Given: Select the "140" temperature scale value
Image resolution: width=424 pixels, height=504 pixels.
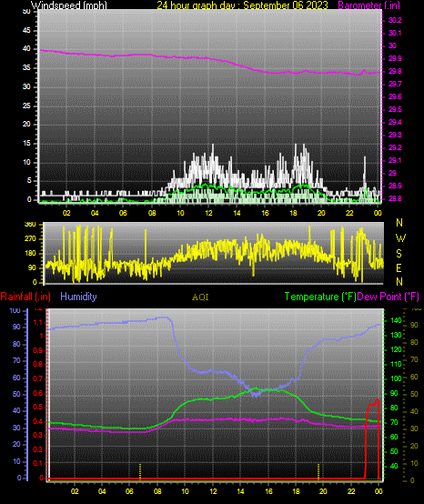Looking at the screenshot, I should pos(396,320).
